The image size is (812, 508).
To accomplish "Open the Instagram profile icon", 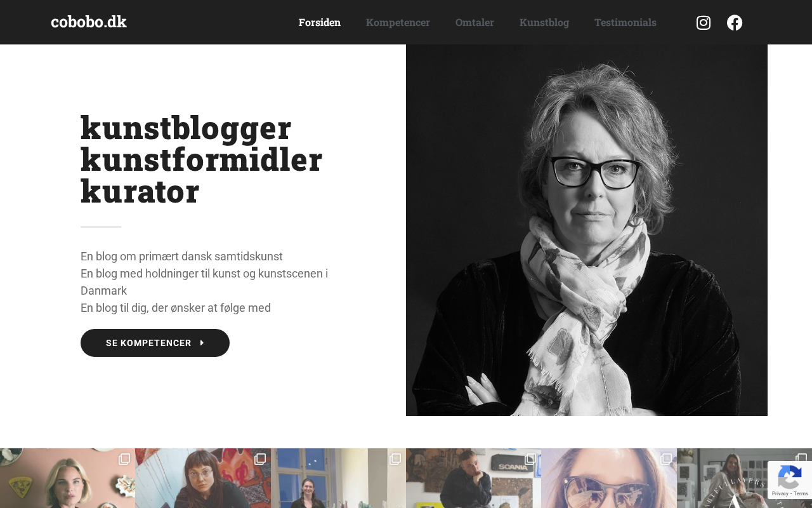I will 704,23.
